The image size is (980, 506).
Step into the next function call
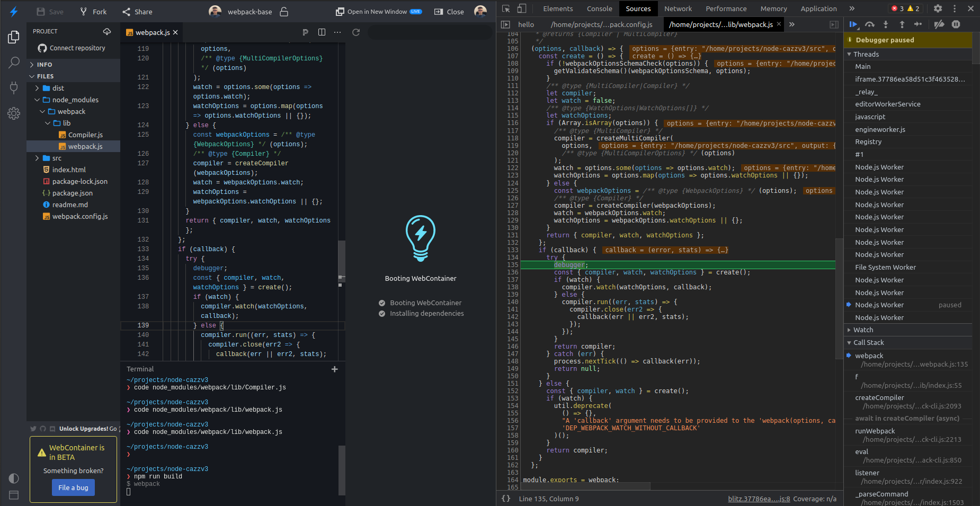click(x=885, y=24)
